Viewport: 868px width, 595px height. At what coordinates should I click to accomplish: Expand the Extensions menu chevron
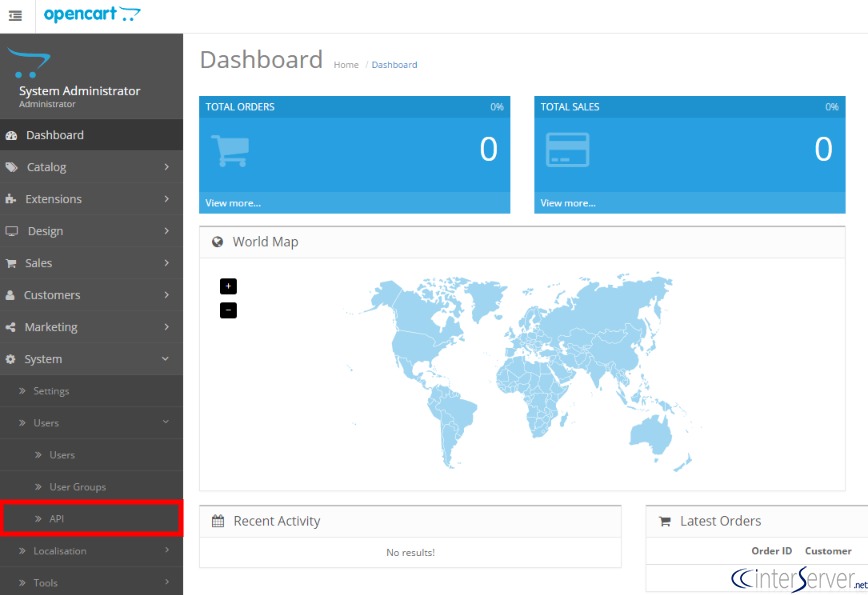pyautogui.click(x=167, y=199)
